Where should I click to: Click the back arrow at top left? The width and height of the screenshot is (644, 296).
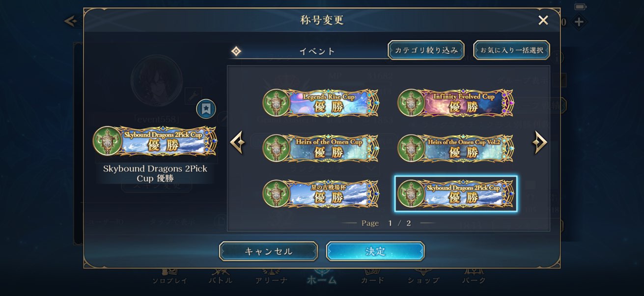(x=71, y=21)
